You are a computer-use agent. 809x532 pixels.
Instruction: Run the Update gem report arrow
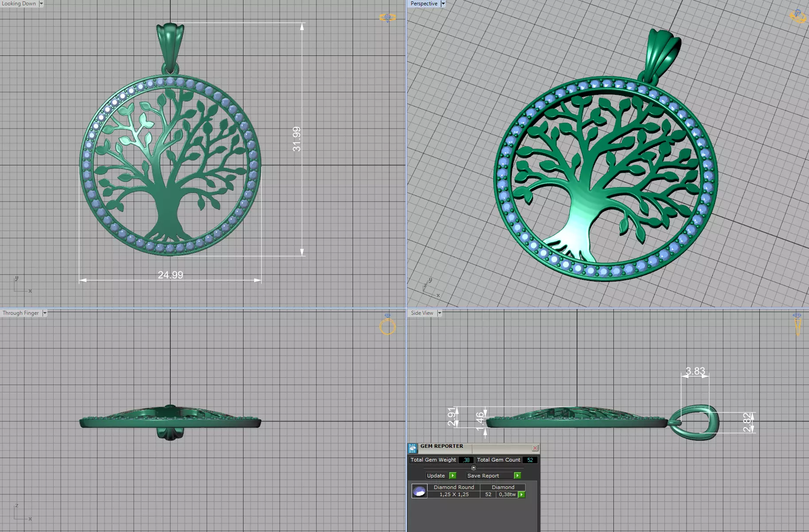[x=452, y=475]
